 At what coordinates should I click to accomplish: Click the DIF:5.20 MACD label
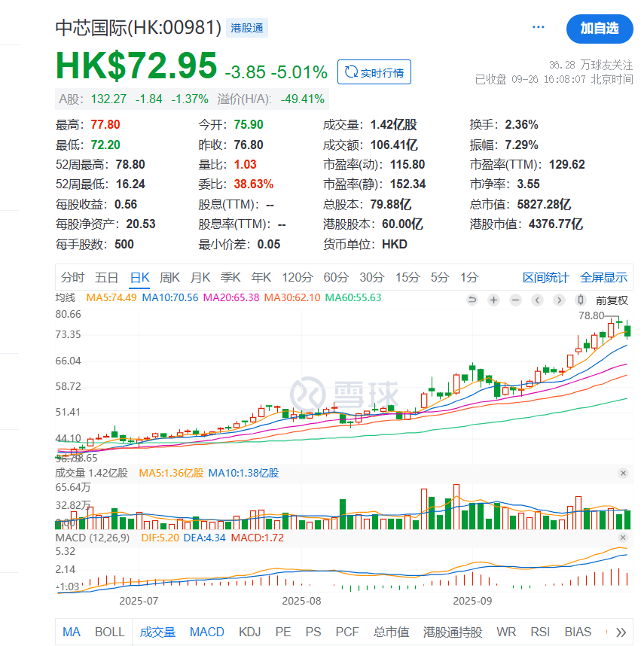pos(160,538)
